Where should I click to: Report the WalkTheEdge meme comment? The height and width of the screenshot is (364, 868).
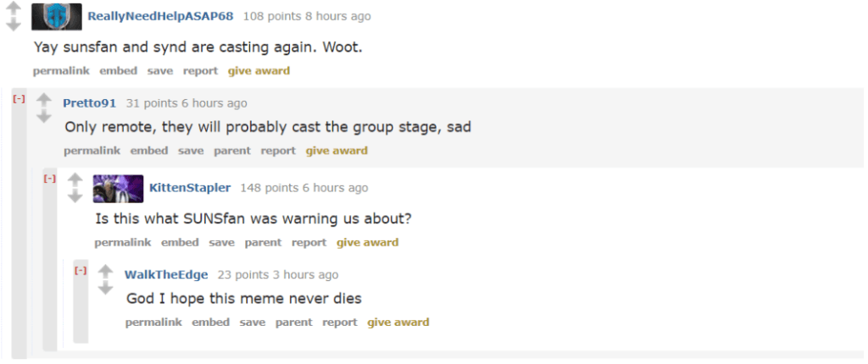(340, 322)
